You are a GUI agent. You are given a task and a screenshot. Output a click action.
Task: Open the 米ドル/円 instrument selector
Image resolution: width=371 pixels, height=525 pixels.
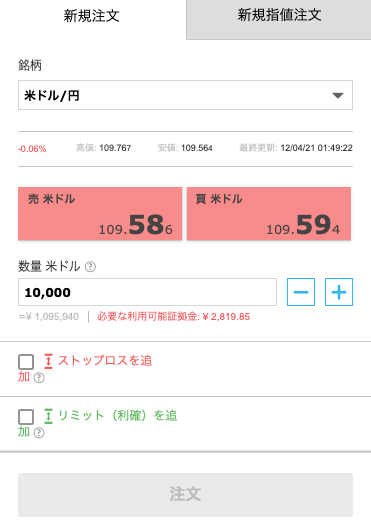tap(185, 95)
